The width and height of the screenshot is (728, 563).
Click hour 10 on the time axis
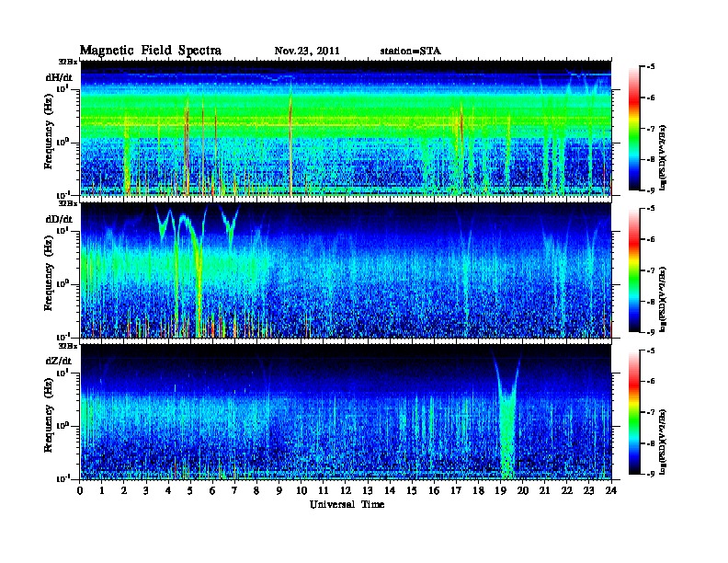(301, 491)
